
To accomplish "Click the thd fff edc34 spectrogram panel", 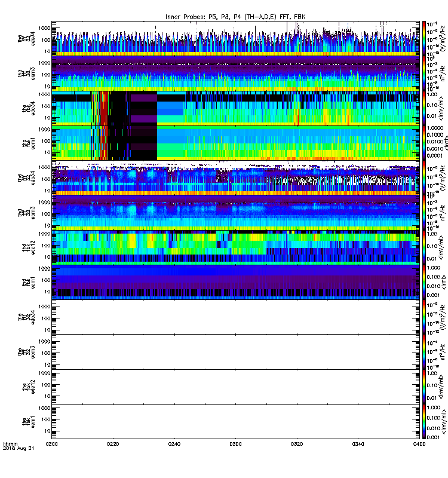I will point(235,178).
